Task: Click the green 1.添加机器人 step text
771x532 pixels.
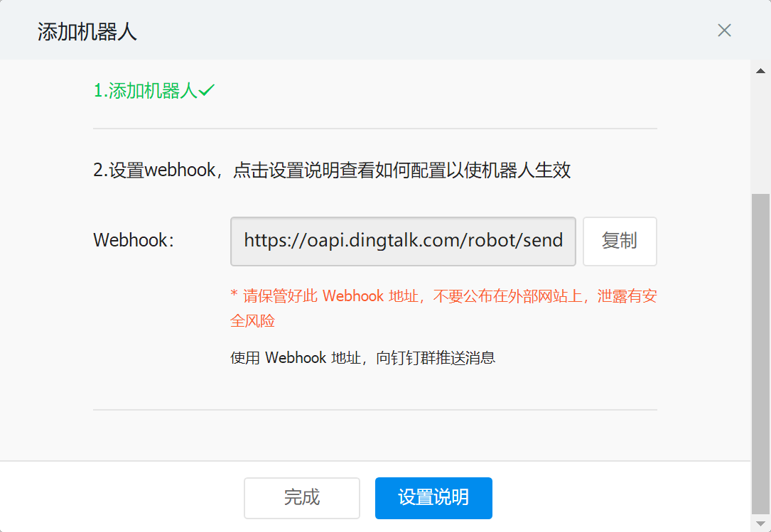Action: (x=146, y=90)
